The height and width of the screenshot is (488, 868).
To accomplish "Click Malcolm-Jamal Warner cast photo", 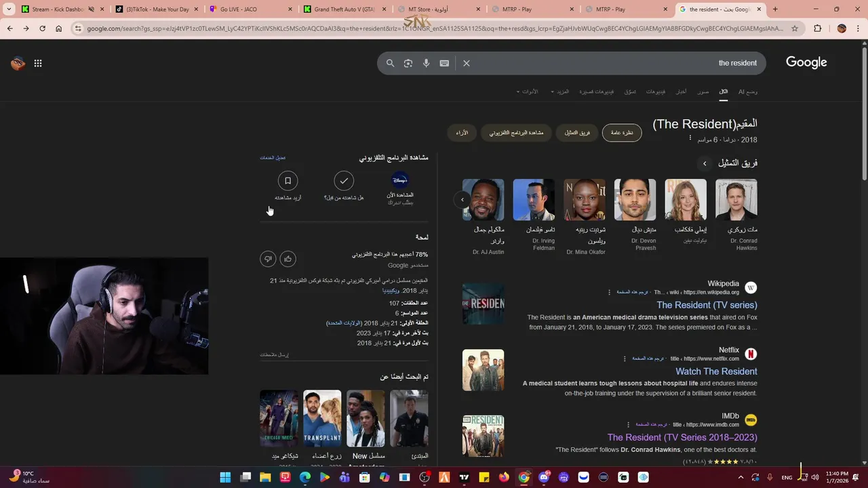I will point(484,200).
